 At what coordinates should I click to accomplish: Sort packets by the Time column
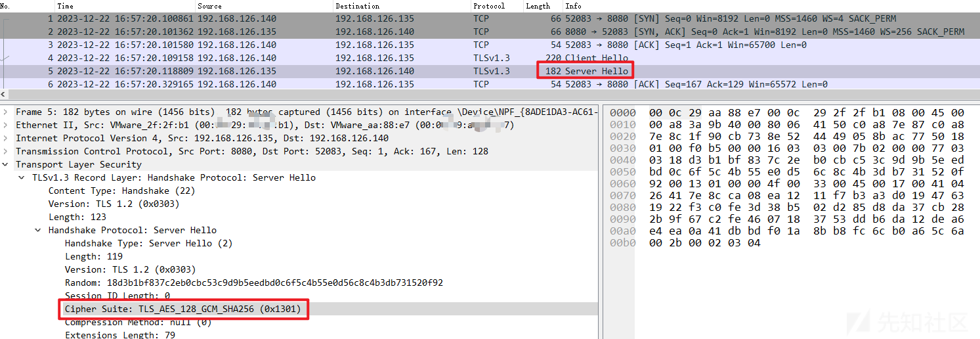click(66, 6)
